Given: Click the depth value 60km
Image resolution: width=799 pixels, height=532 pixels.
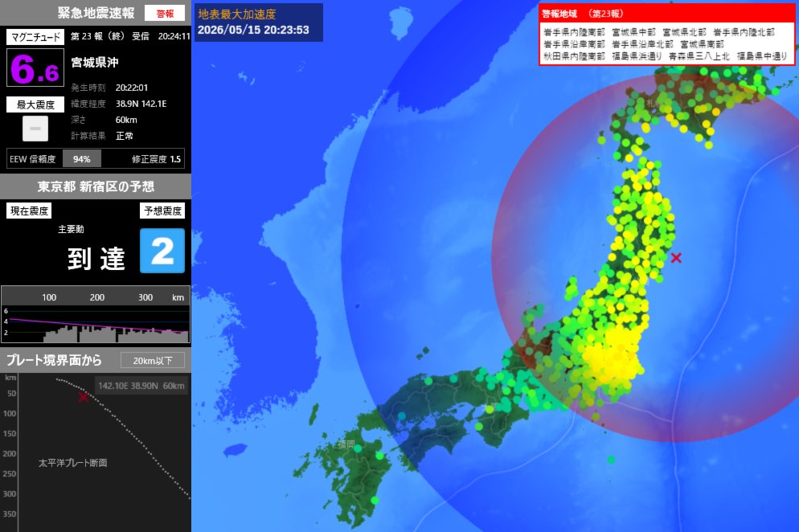Looking at the screenshot, I should tap(126, 120).
